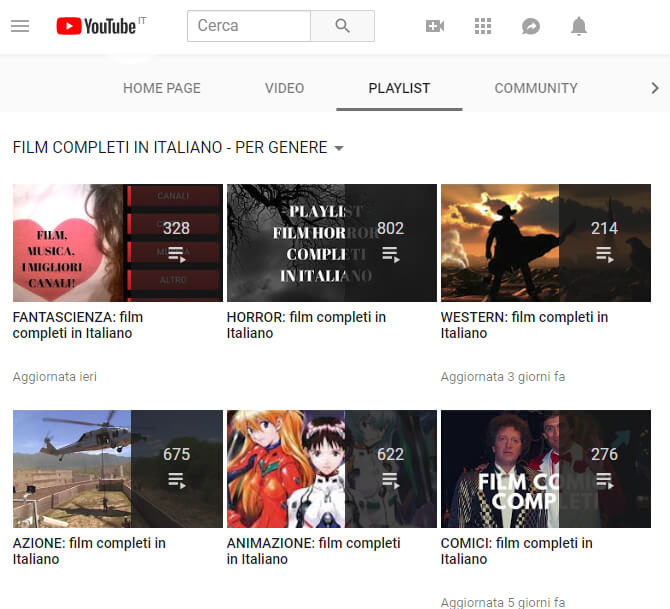
Task: Open WESTERN: film completi in Italiano link
Action: point(524,325)
